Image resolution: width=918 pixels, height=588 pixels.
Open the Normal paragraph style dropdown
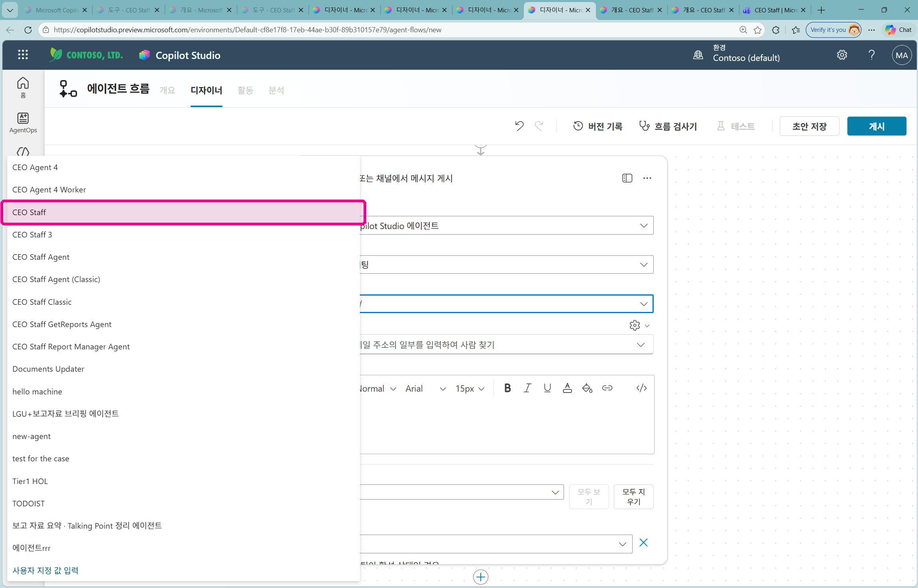[378, 389]
